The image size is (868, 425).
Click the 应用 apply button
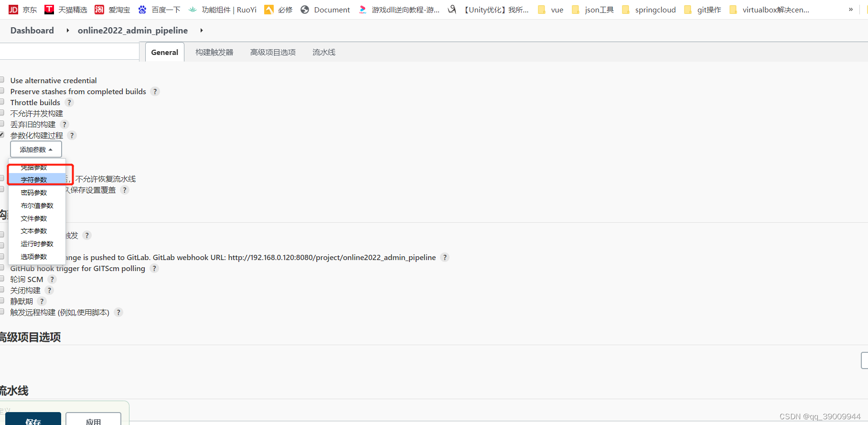(93, 419)
